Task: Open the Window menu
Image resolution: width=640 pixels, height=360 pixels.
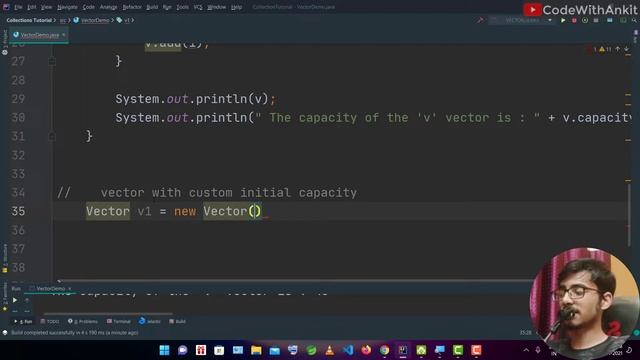Action: pos(216,7)
